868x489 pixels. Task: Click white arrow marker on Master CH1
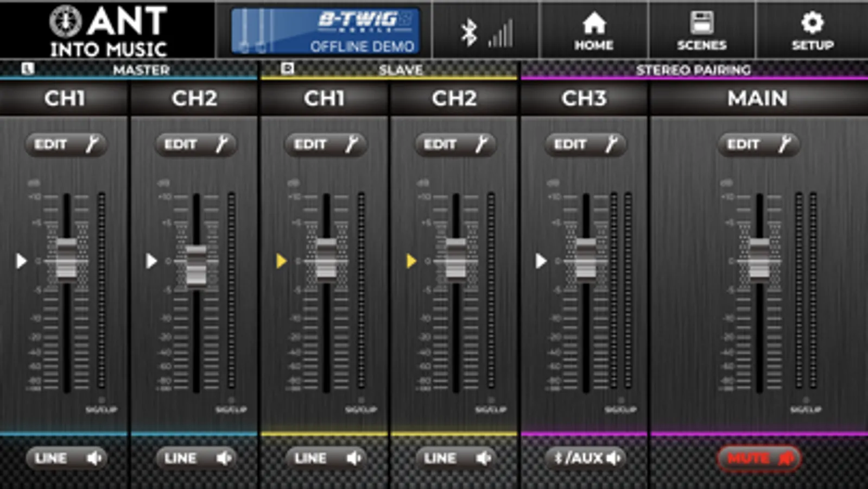tap(21, 261)
